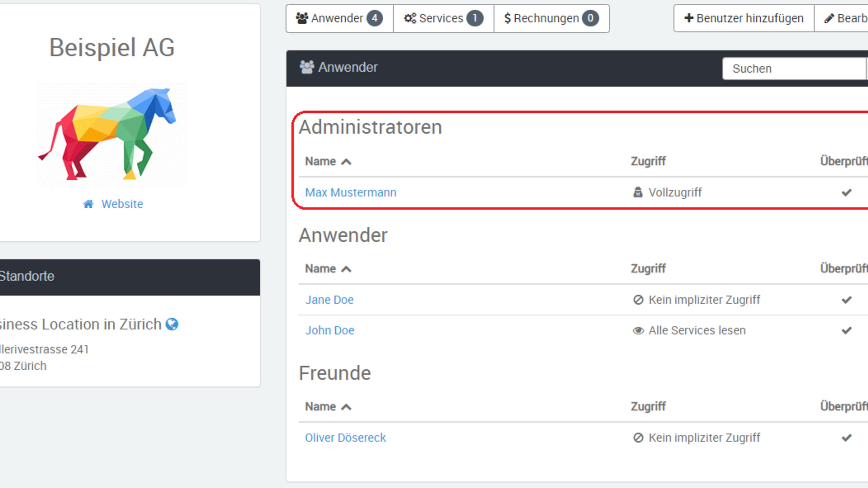Viewport: 868px width, 488px height.
Task: Sort Freunde table by Name arrow
Action: (346, 407)
